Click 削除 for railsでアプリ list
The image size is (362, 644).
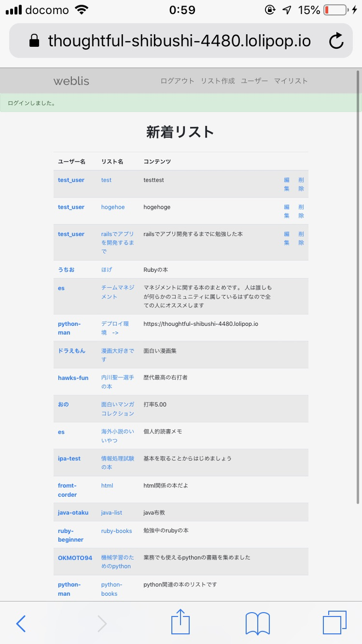(301, 238)
